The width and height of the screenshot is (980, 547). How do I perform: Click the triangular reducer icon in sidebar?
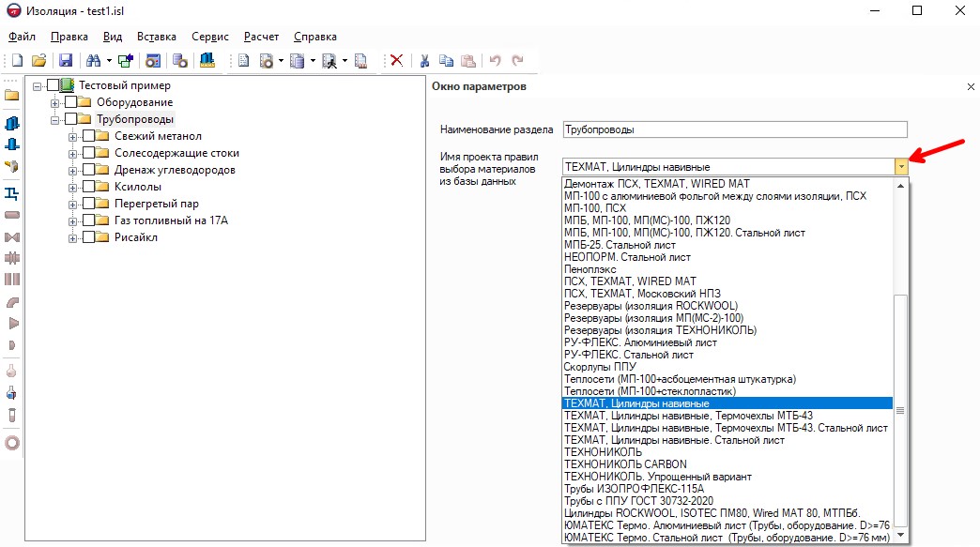[12, 324]
